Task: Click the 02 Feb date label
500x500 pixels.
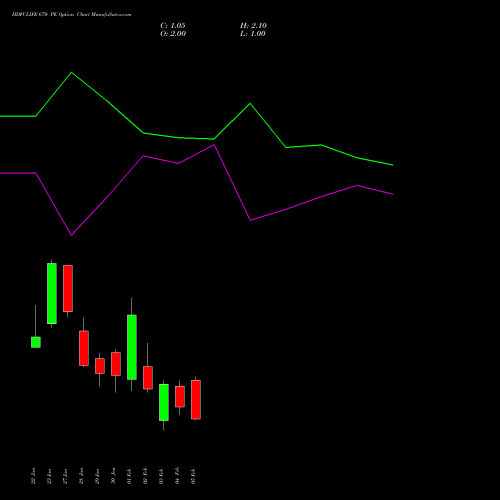Action: pos(145,476)
